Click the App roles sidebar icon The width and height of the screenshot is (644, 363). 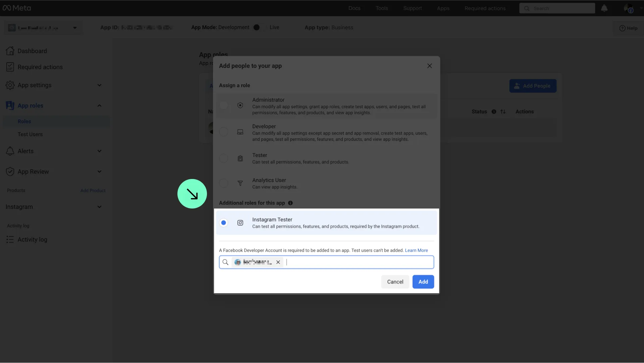[10, 105]
